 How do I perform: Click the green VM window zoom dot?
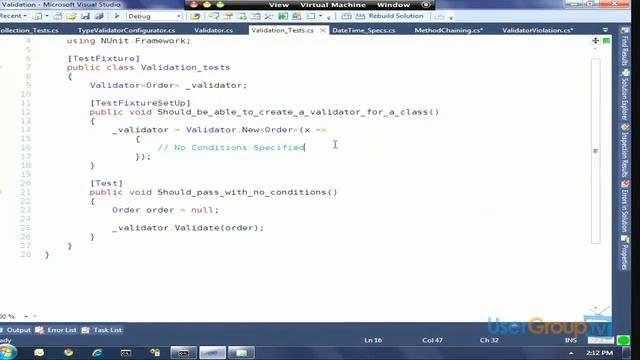point(220,5)
